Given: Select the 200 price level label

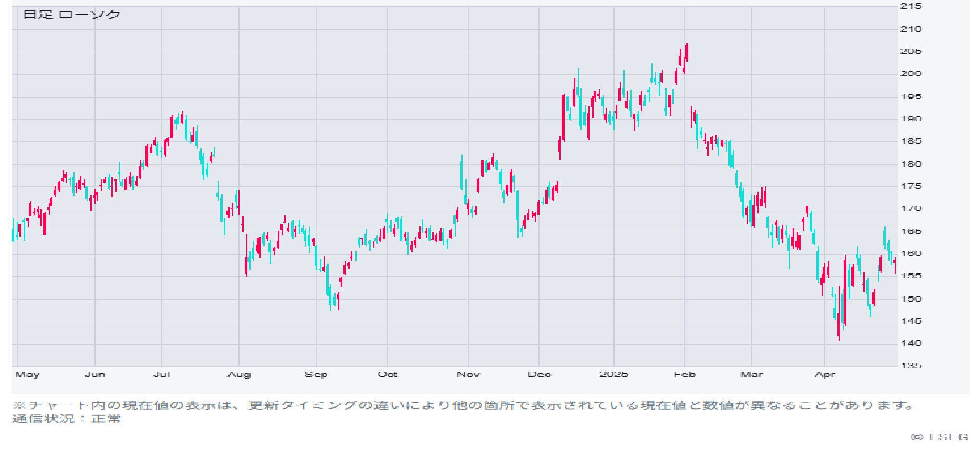Looking at the screenshot, I should [910, 74].
